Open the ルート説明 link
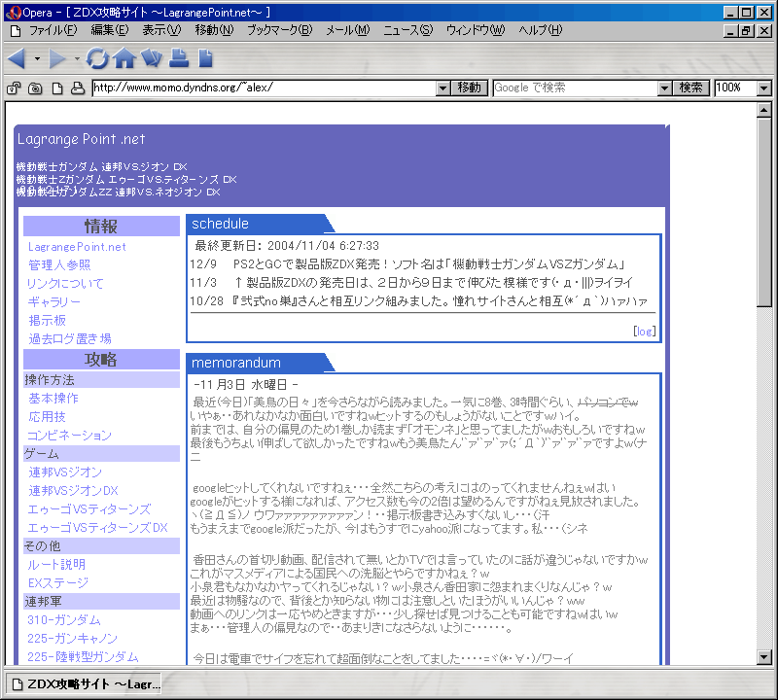 pos(56,565)
